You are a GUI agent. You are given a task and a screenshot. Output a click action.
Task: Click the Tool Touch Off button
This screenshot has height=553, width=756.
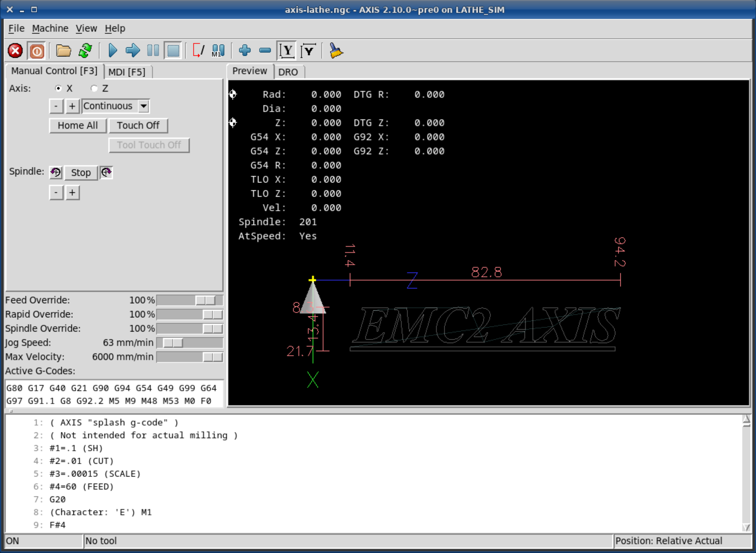point(149,145)
